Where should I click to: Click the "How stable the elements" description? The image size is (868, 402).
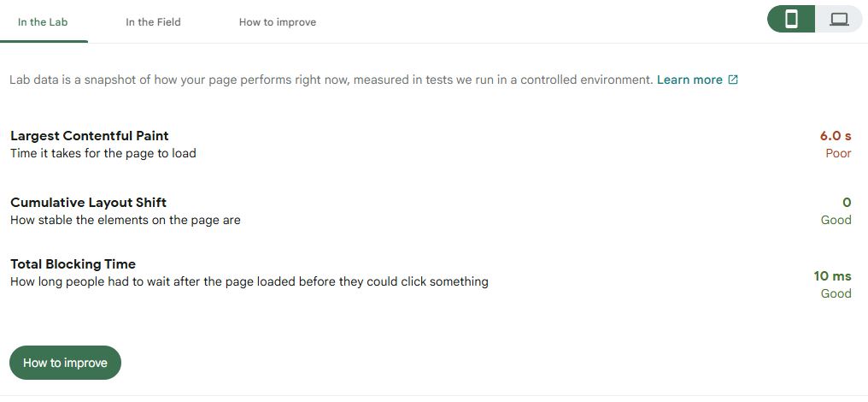click(126, 220)
